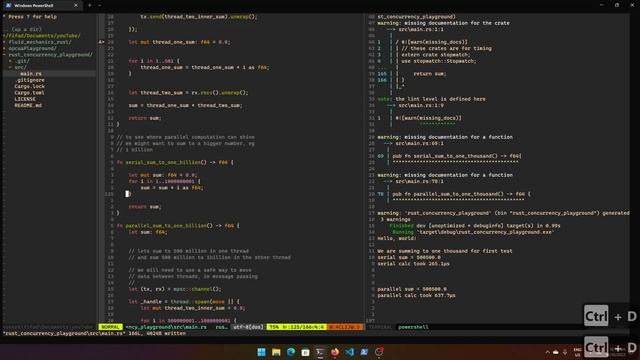The height and width of the screenshot is (360, 640).
Task: Click the powershell label in the terminal status line
Action: tap(413, 327)
